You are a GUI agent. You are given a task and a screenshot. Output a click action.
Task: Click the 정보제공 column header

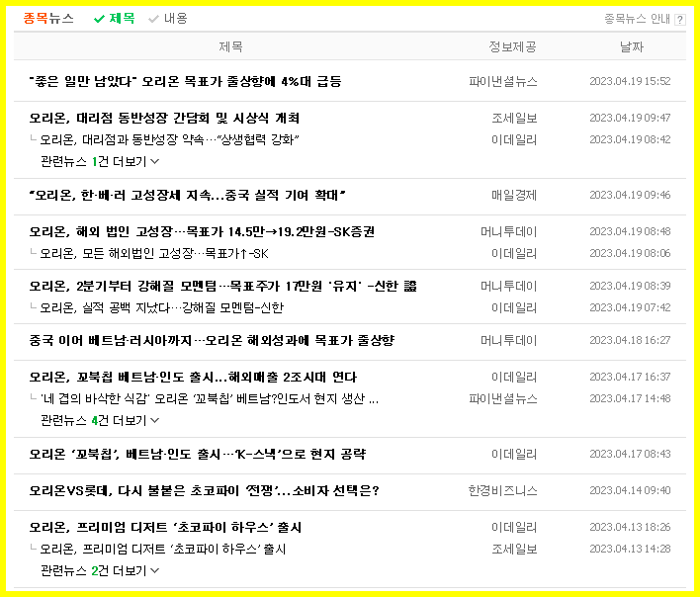pos(512,46)
